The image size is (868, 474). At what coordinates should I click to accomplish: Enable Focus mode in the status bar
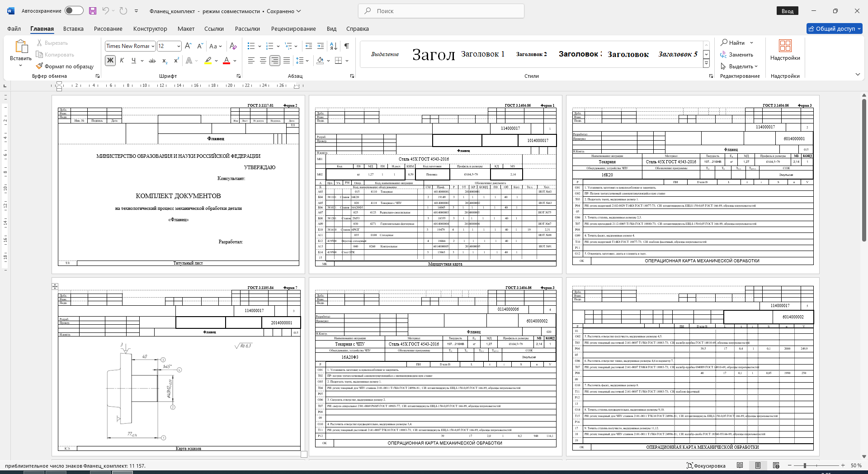[x=706, y=465]
